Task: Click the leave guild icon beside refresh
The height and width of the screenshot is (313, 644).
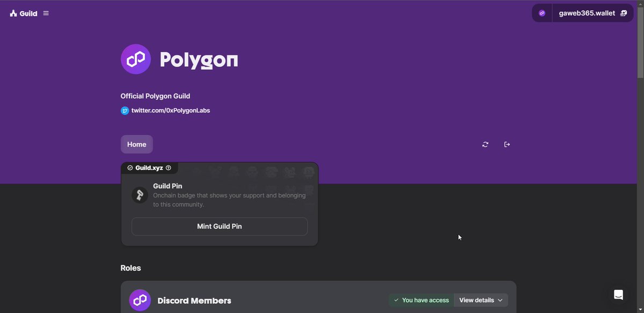Action: pos(507,144)
